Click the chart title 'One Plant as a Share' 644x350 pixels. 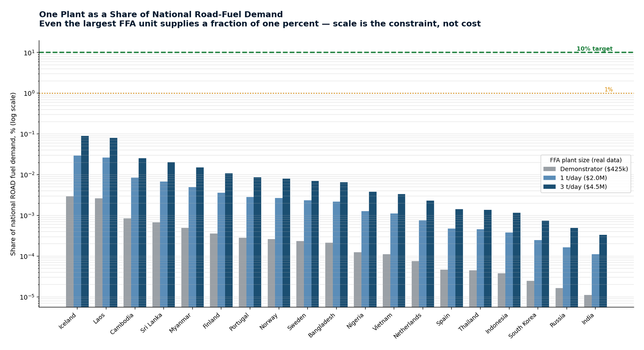pyautogui.click(x=161, y=14)
